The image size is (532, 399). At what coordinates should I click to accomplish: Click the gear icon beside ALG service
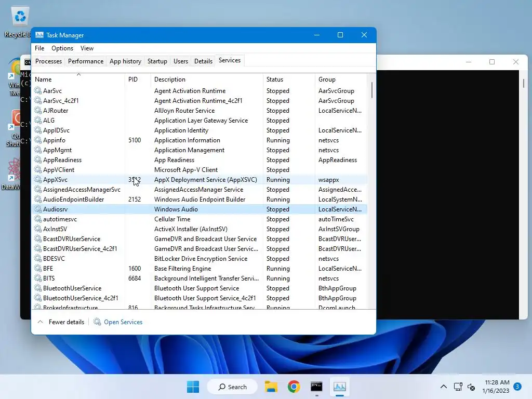point(37,120)
